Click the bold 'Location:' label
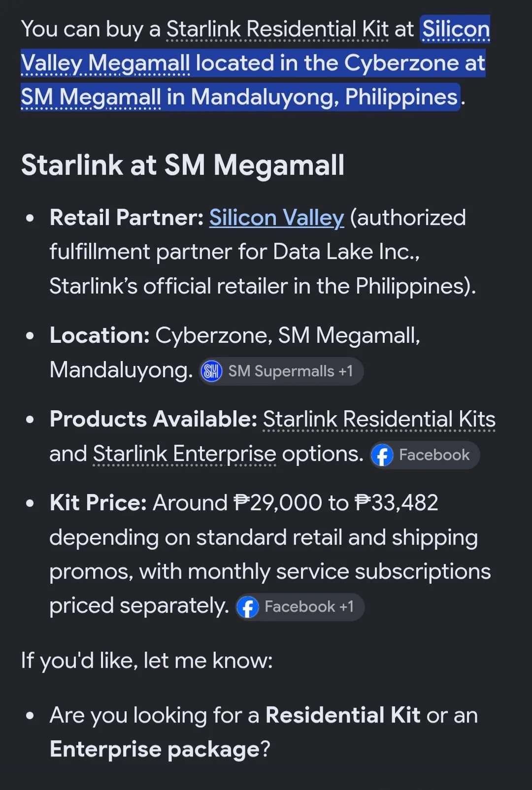The width and height of the screenshot is (532, 790). tap(100, 335)
